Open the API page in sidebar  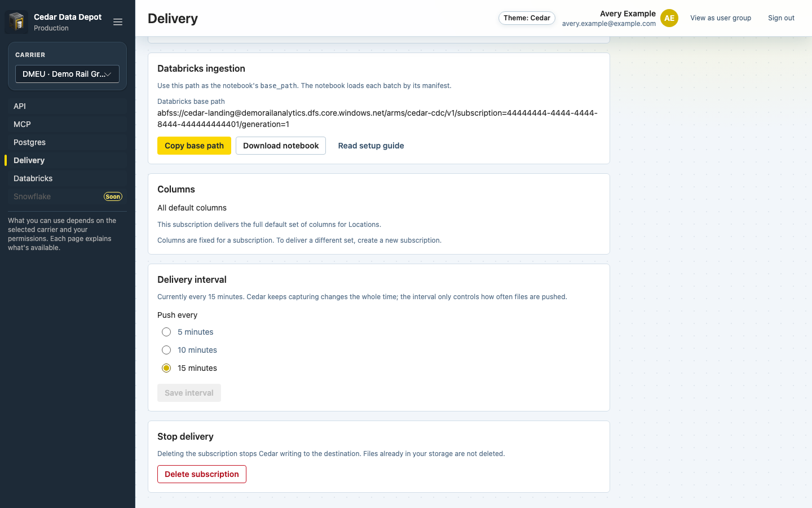(x=68, y=106)
